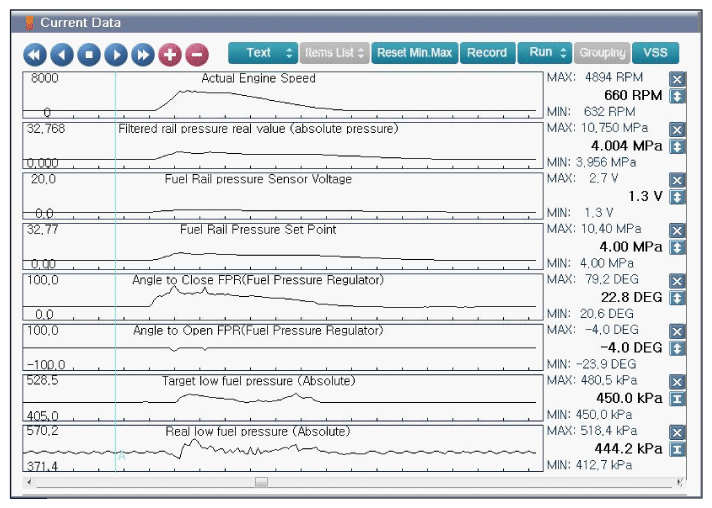Click the Reset Min.Max button

pos(415,53)
